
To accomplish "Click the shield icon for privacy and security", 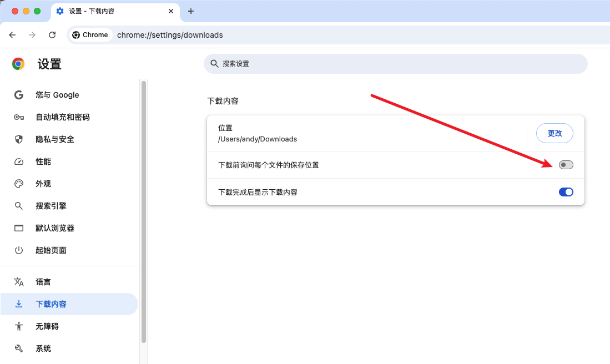I will pos(19,139).
